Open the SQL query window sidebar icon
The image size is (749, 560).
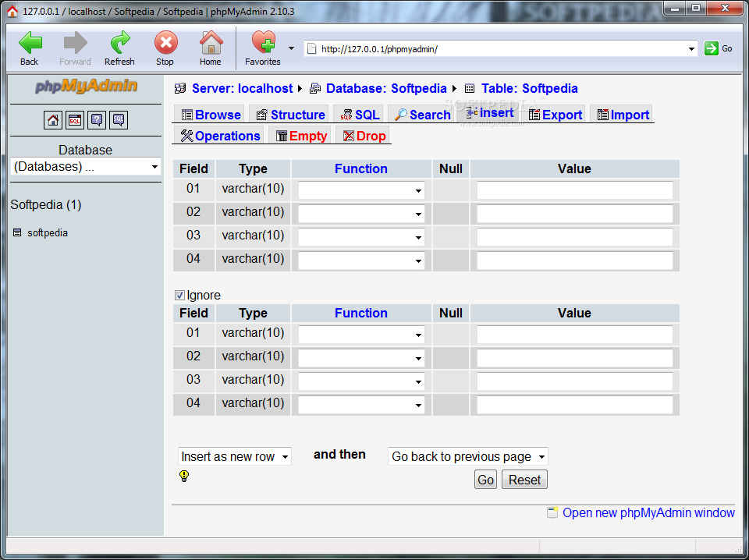coord(75,120)
